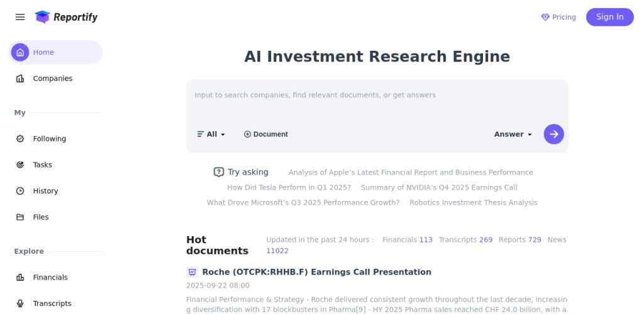The image size is (644, 314).
Task: Open the Pricing diamond link
Action: pos(558,17)
